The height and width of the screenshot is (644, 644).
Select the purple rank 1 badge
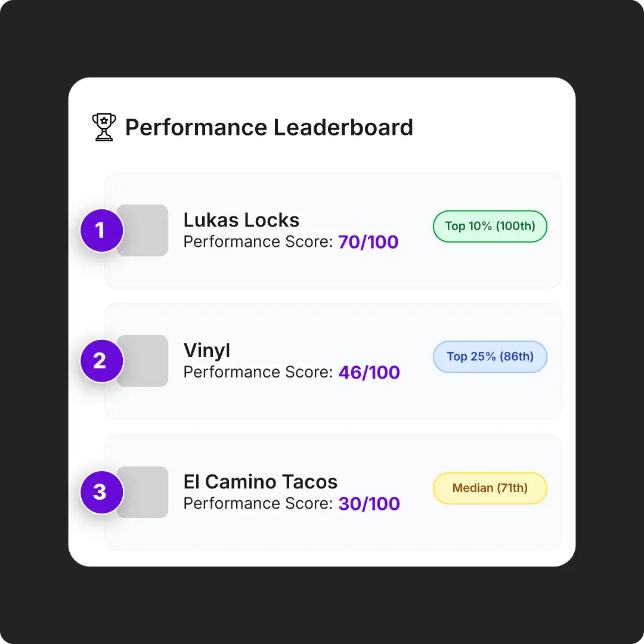tap(102, 230)
